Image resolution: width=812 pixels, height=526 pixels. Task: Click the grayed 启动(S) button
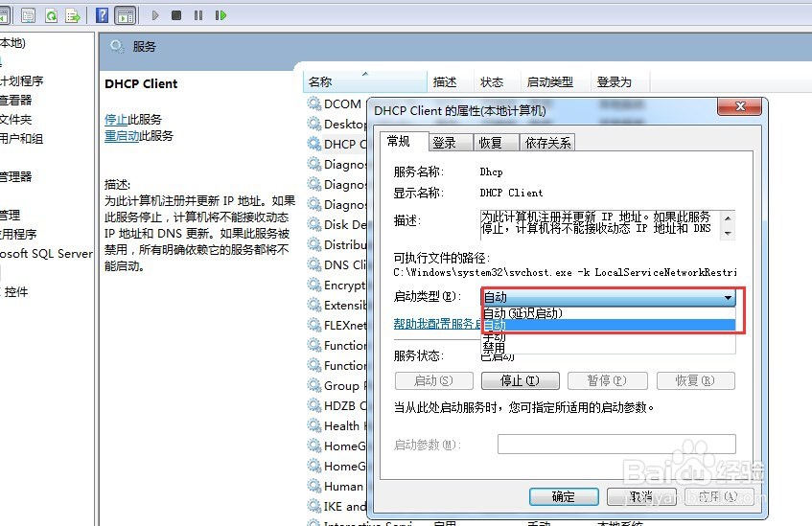click(x=433, y=381)
